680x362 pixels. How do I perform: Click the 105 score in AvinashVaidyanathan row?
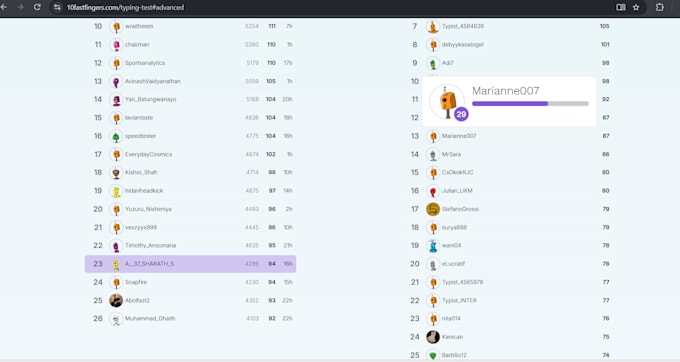[271, 82]
